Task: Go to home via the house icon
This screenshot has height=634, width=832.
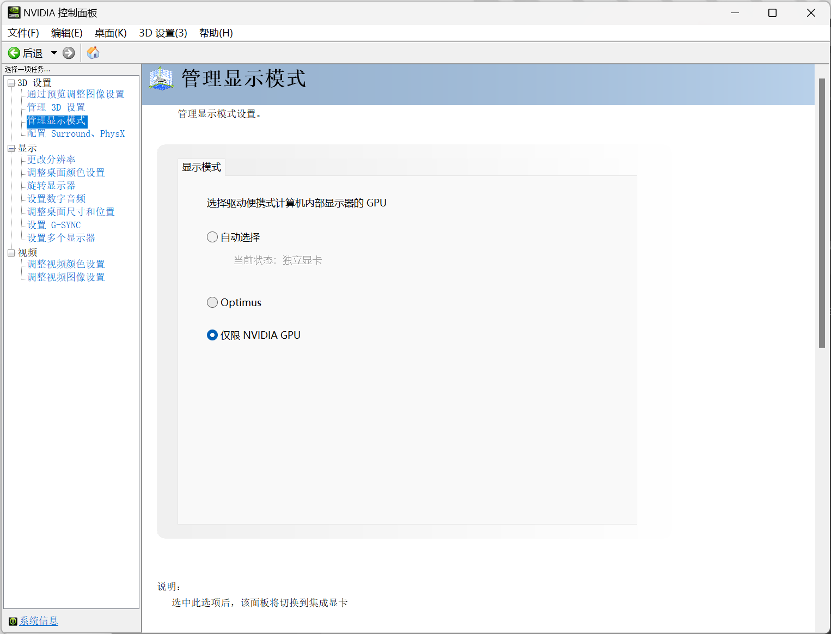Action: (x=93, y=53)
